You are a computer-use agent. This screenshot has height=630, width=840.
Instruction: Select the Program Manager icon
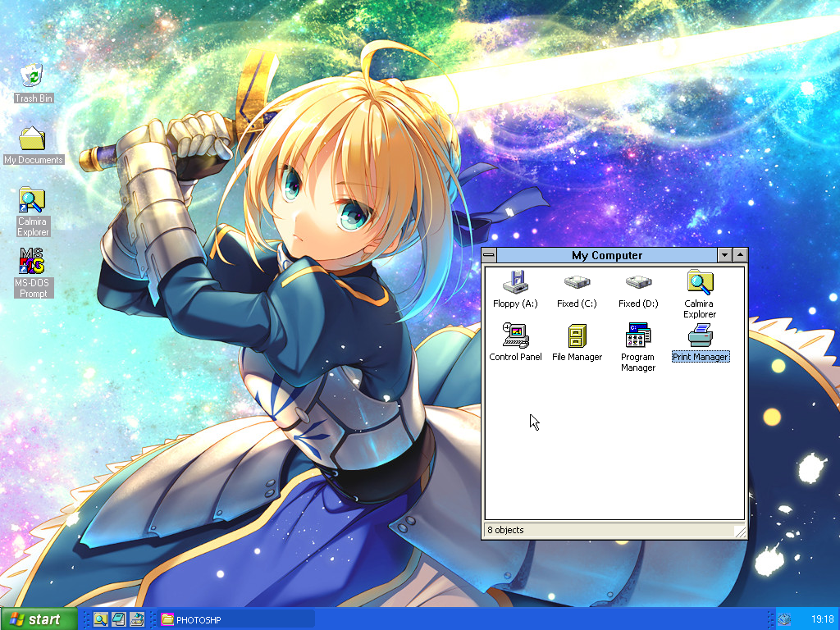tap(638, 336)
